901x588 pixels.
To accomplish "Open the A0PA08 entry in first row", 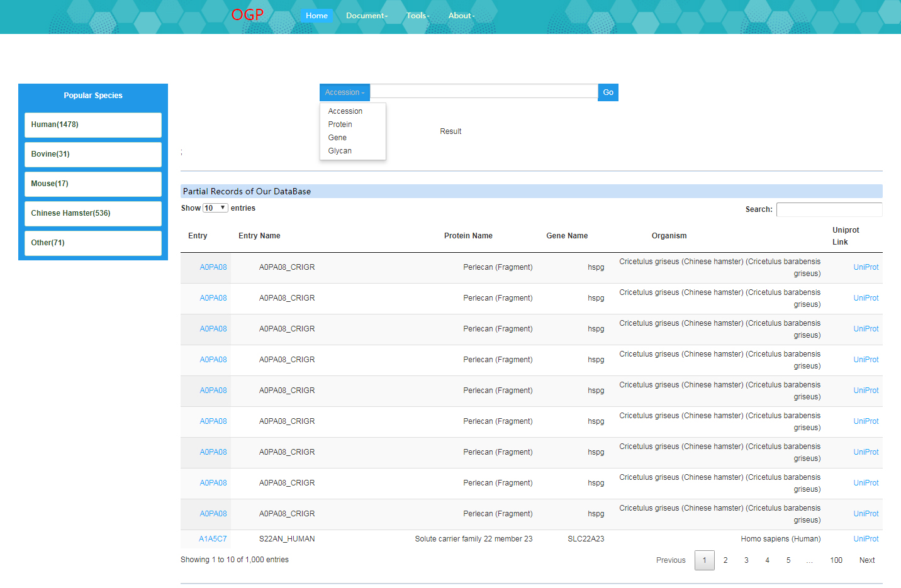I will pyautogui.click(x=213, y=267).
